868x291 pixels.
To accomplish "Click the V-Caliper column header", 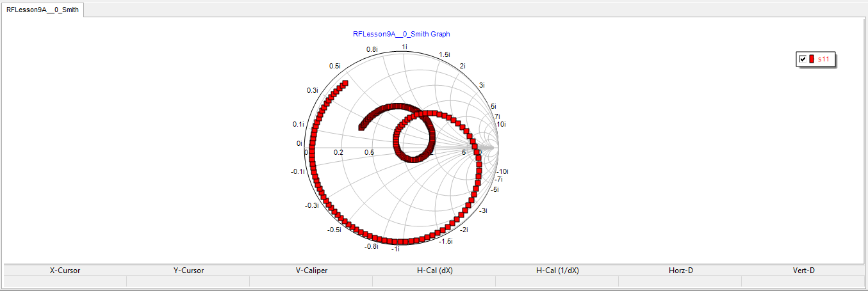I will coord(311,271).
